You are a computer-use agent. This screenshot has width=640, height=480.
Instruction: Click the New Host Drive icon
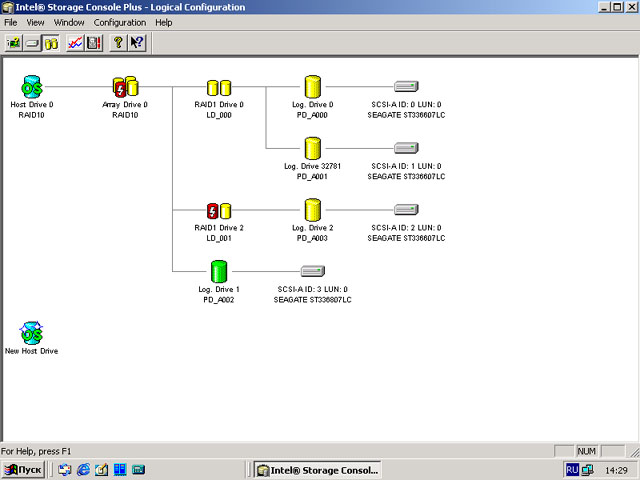[x=32, y=333]
